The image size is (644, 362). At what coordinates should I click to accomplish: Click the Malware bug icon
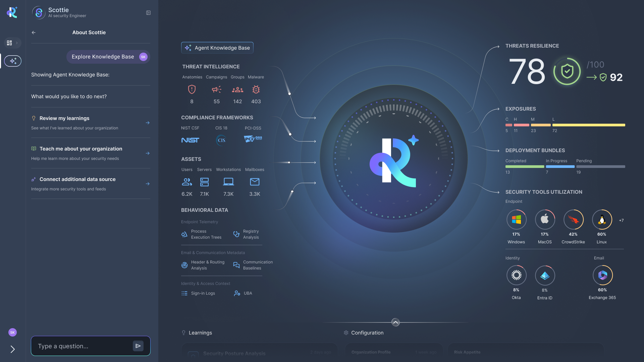coord(256,89)
